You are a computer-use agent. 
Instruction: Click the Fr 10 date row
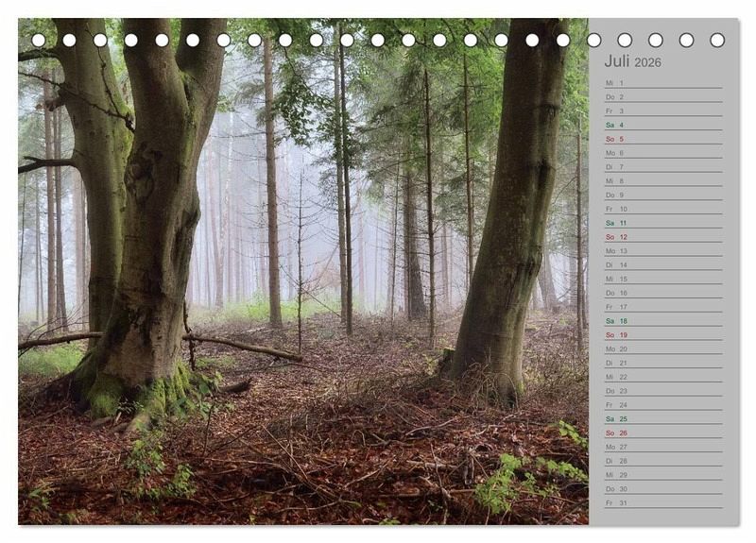[615, 209]
